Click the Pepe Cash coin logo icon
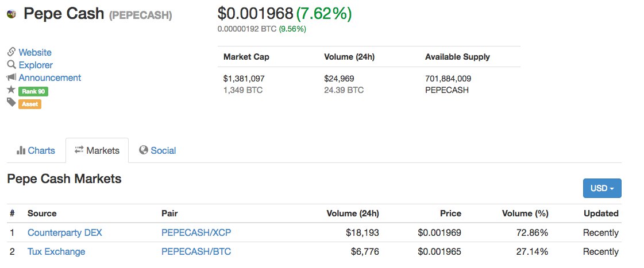644x268 pixels. pyautogui.click(x=11, y=14)
